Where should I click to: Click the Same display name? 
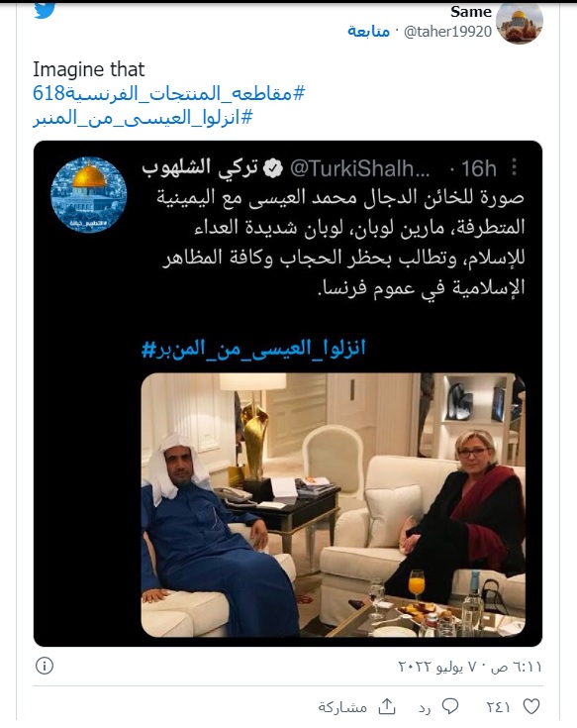tap(471, 12)
